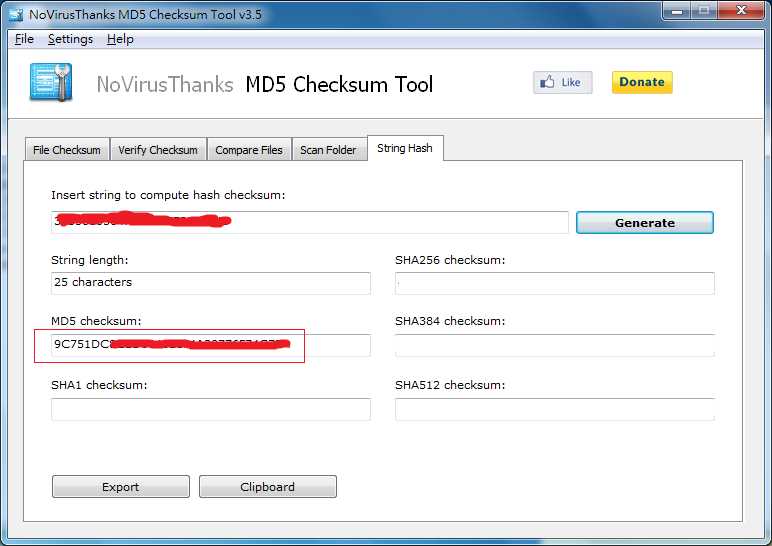The image size is (772, 546).
Task: Click the yellow Donate button
Action: tap(642, 82)
